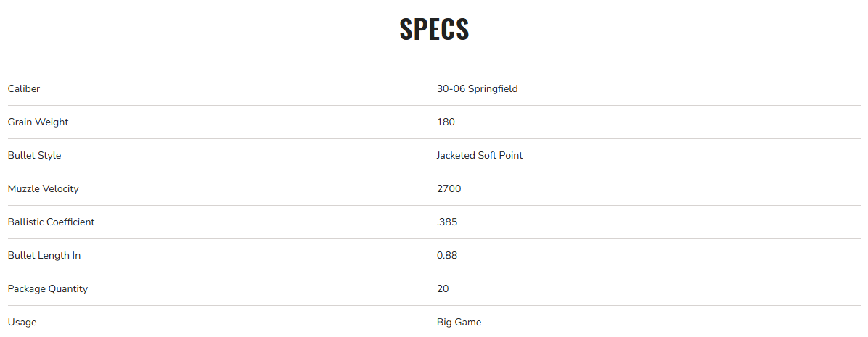
Task: Click the SPECS heading
Action: tap(434, 29)
